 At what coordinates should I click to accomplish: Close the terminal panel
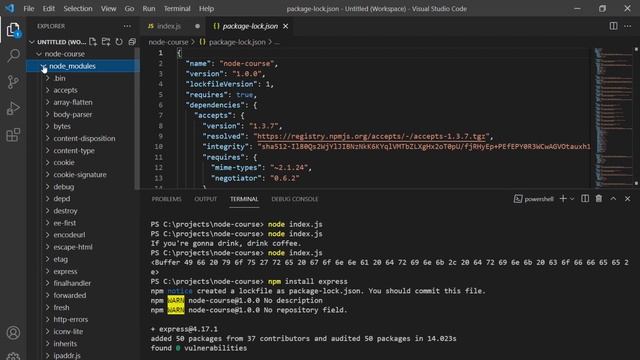click(x=627, y=199)
